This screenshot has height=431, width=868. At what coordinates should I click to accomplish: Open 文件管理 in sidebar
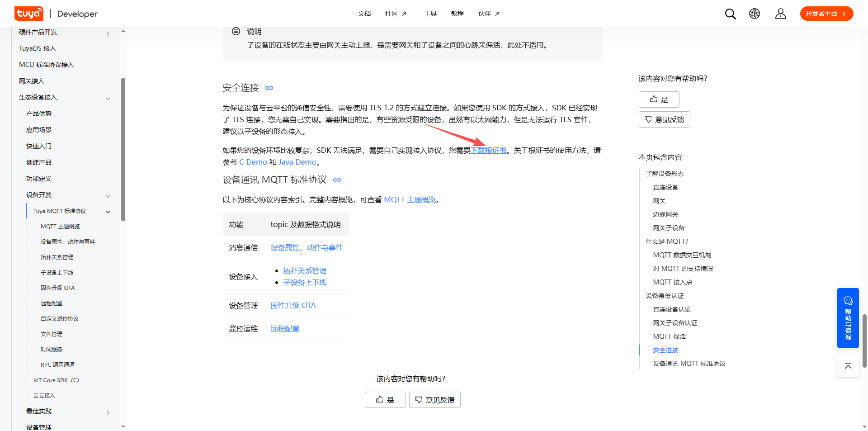pos(52,334)
